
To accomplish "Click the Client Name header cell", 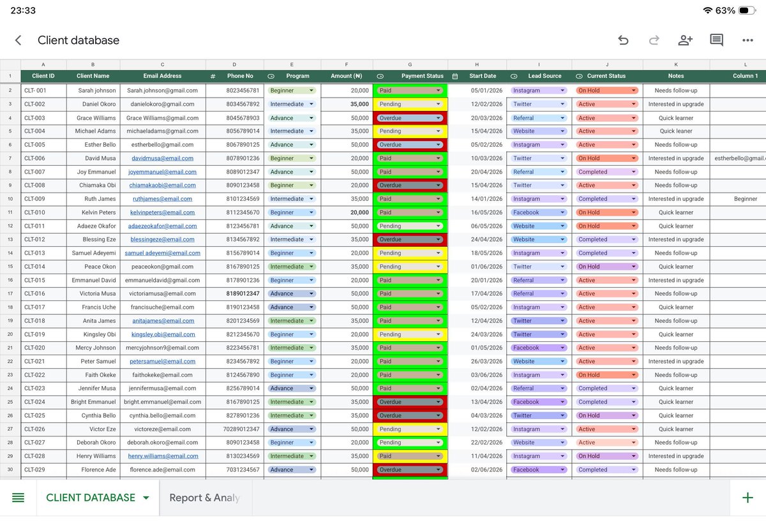I will pyautogui.click(x=93, y=76).
